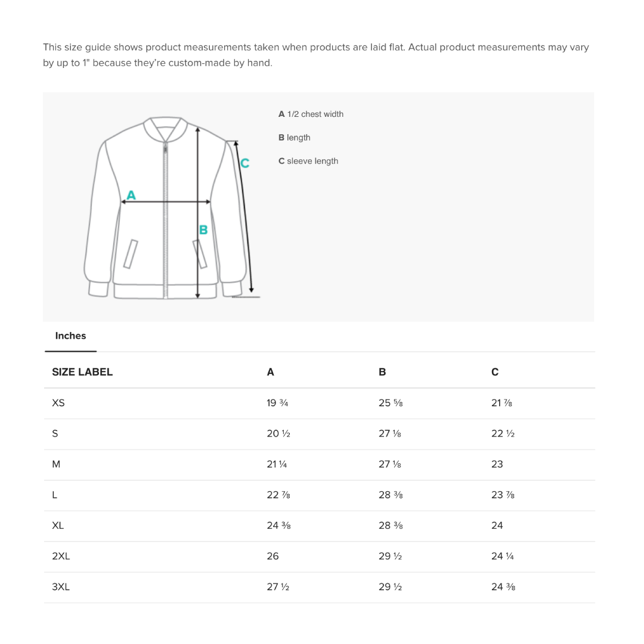This screenshot has width=644, height=644.
Task: Click the 22 ⅞ chest value for L
Action: [278, 495]
